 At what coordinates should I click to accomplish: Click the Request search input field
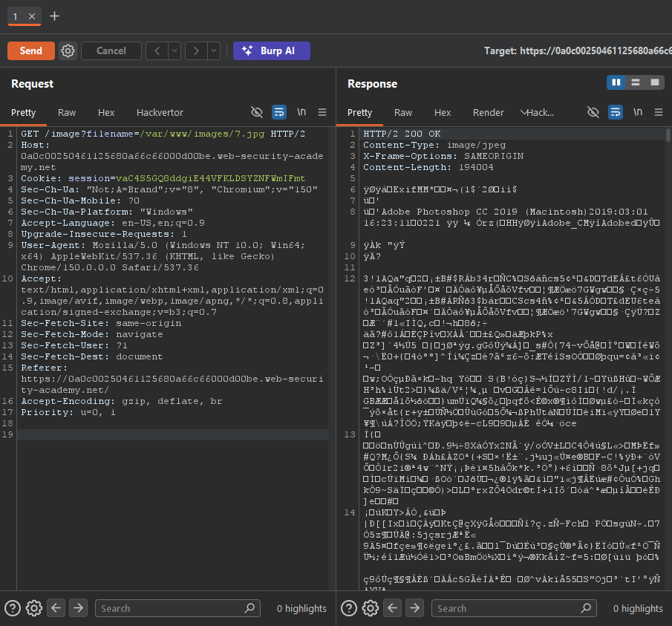[177, 608]
